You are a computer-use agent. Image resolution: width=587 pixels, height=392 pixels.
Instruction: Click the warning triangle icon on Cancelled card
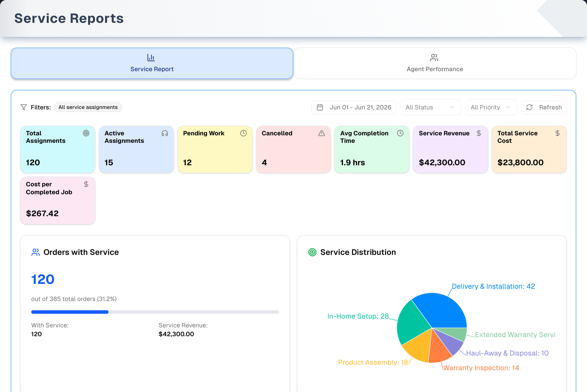coord(322,133)
